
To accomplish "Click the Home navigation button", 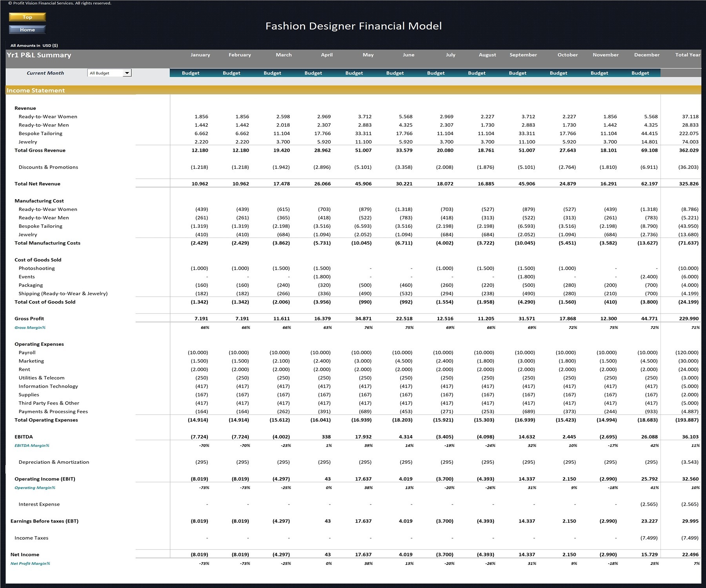I will 27,29.
